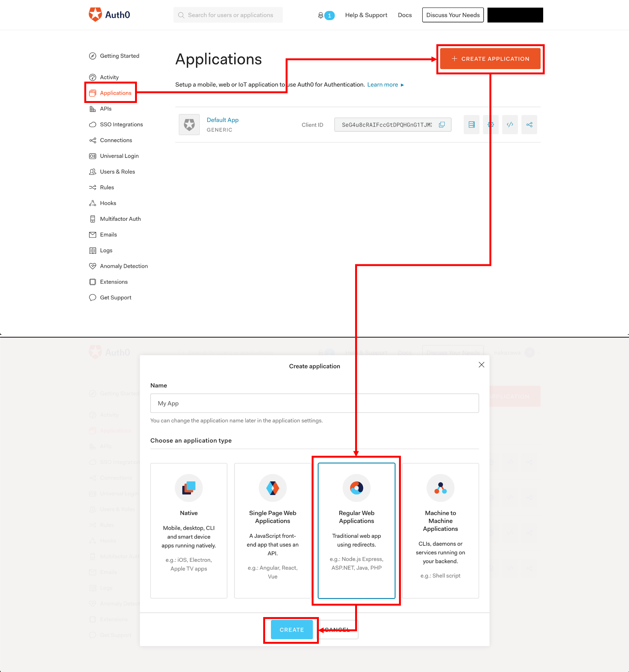
Task: Copy the Client ID with copy icon
Action: (442, 125)
